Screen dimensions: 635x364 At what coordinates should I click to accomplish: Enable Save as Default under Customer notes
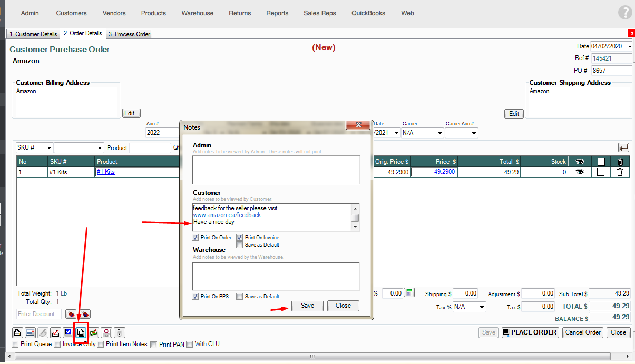pos(240,244)
